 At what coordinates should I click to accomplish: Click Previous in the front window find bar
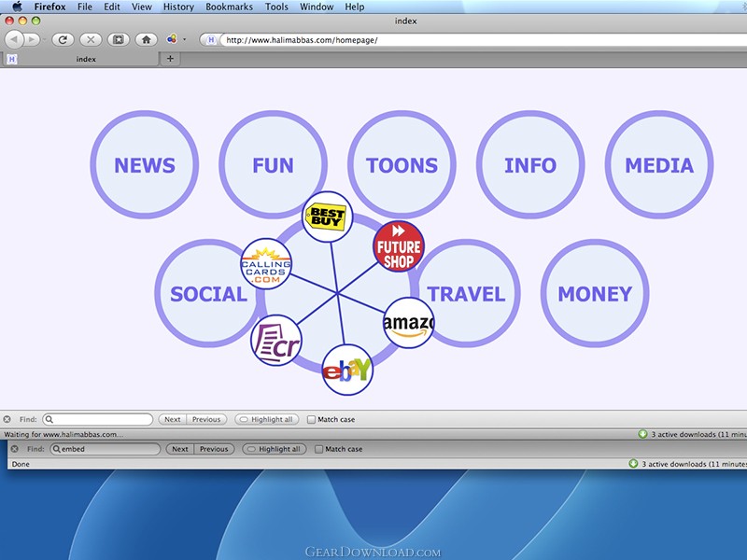click(206, 419)
